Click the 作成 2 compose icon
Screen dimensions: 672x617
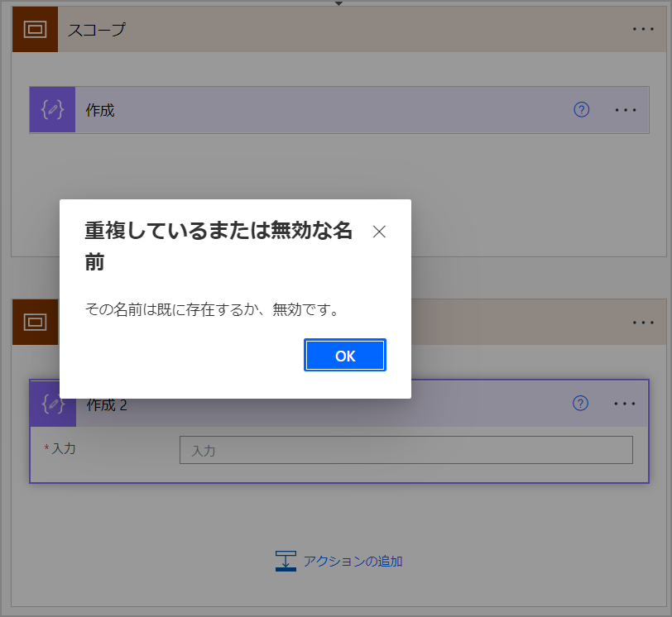tap(53, 404)
